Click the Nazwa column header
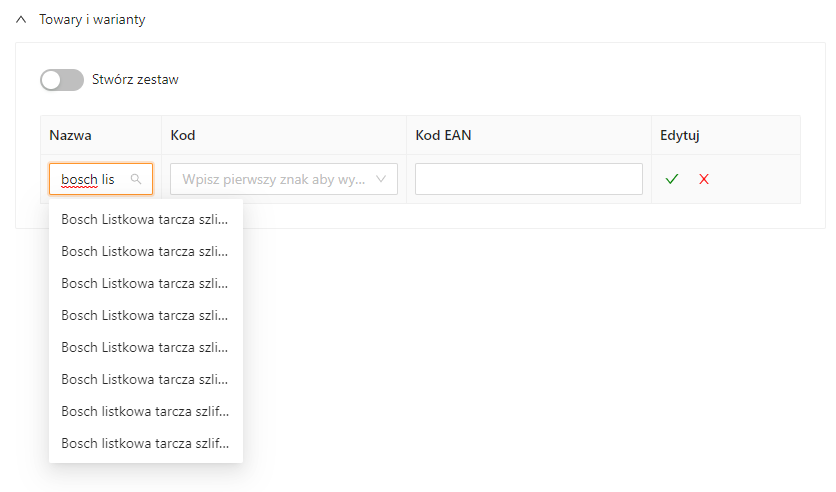Viewport: 836px width, 492px height. 70,135
